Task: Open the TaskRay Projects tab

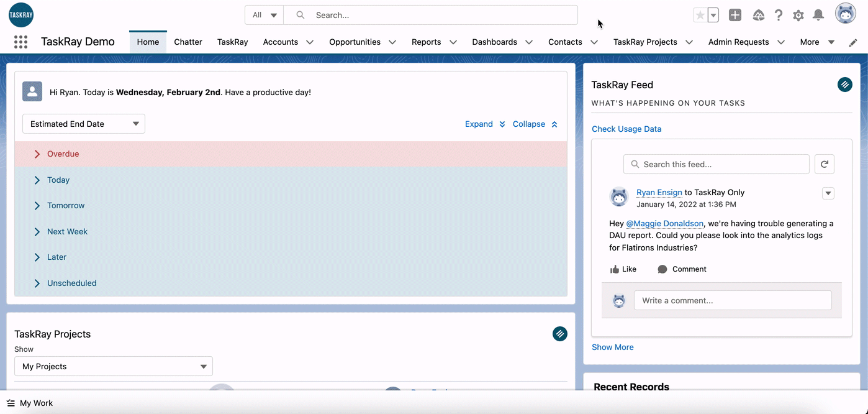Action: coord(645,42)
